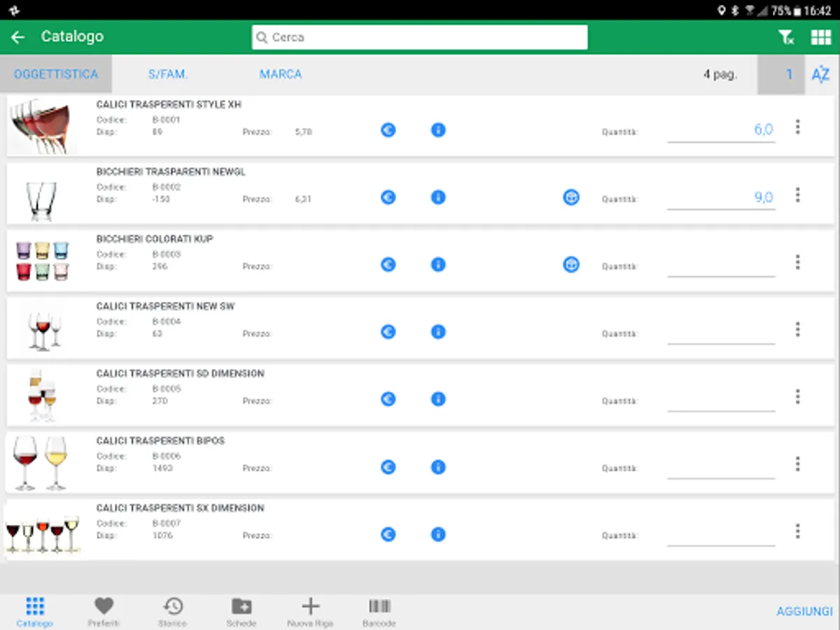The height and width of the screenshot is (630, 840).
Task: Open price details for CALICI TRASPERENTI SX DIMENSION
Action: (388, 534)
